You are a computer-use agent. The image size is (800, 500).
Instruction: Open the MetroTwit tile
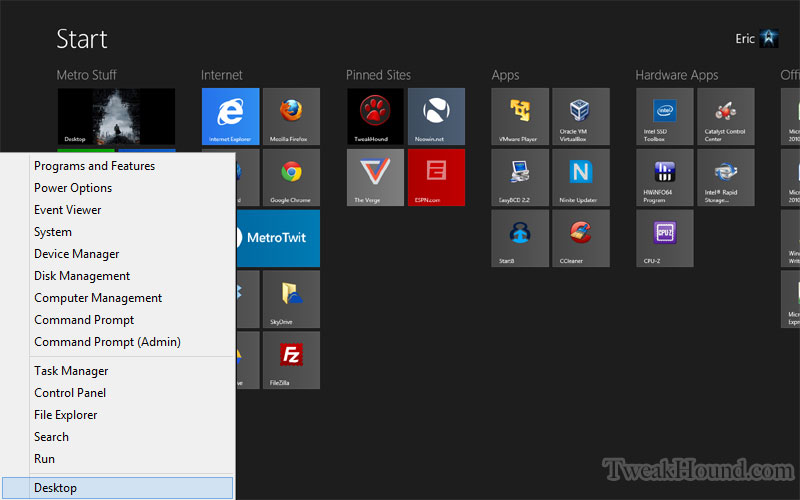click(x=278, y=238)
